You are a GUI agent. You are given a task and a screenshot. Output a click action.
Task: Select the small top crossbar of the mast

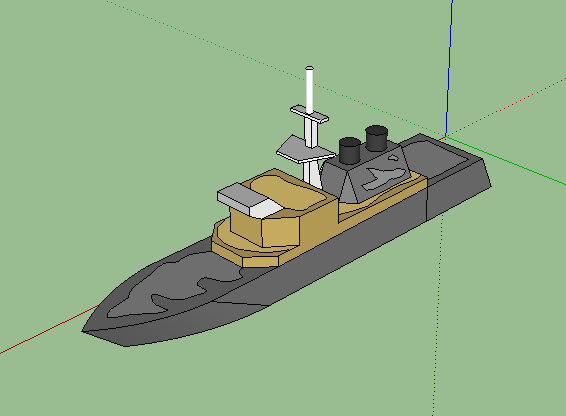[x=309, y=114]
